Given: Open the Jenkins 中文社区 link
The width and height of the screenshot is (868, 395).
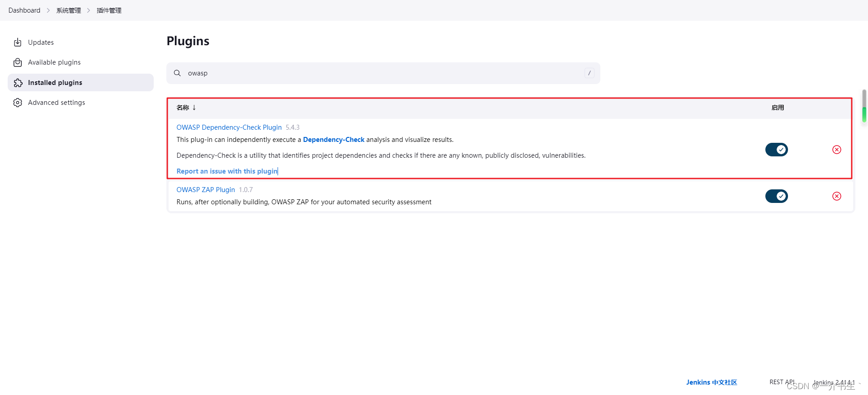Looking at the screenshot, I should tap(712, 382).
